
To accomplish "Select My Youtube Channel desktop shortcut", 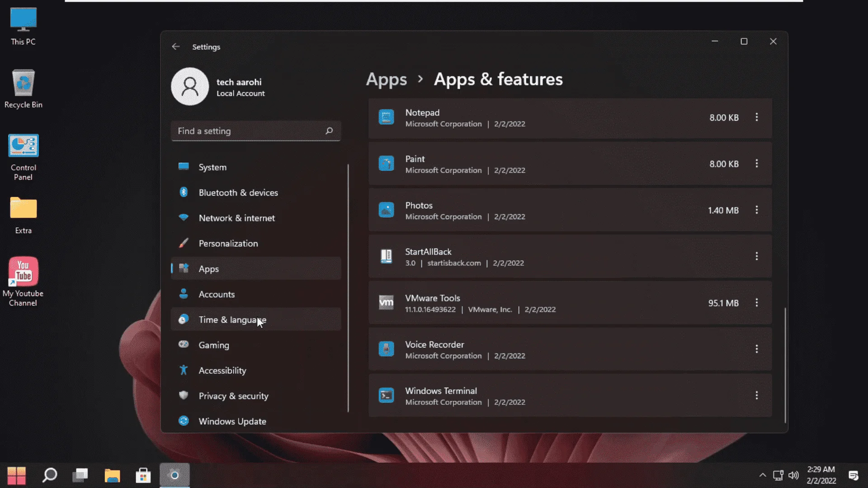I will click(x=23, y=282).
